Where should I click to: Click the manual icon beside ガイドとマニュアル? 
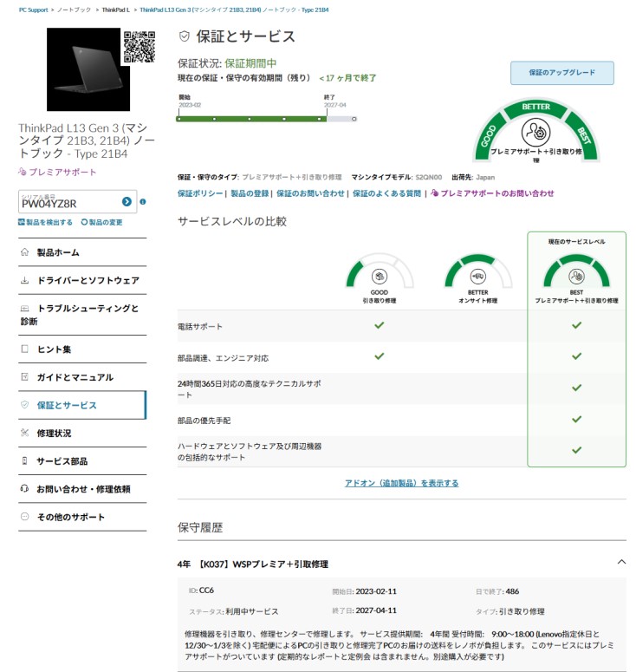coord(25,376)
